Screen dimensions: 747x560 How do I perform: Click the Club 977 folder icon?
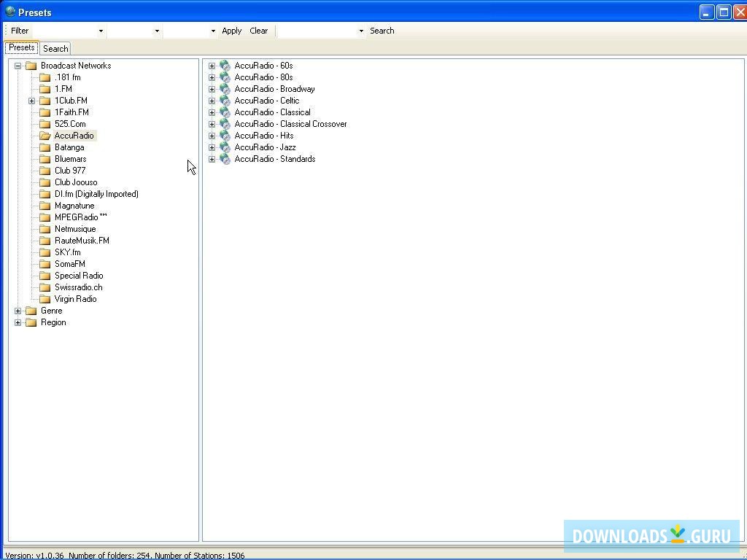coord(44,171)
